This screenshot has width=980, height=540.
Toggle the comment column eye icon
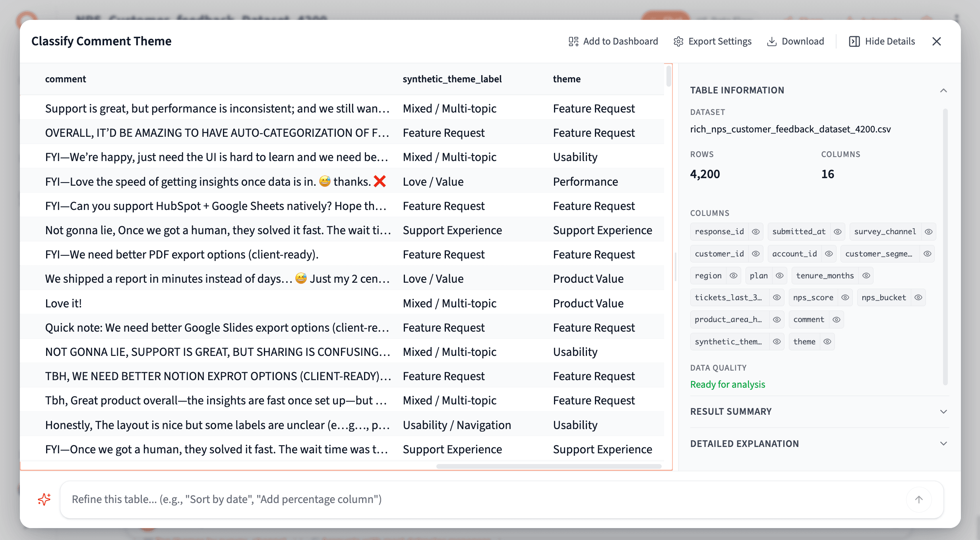pos(837,319)
